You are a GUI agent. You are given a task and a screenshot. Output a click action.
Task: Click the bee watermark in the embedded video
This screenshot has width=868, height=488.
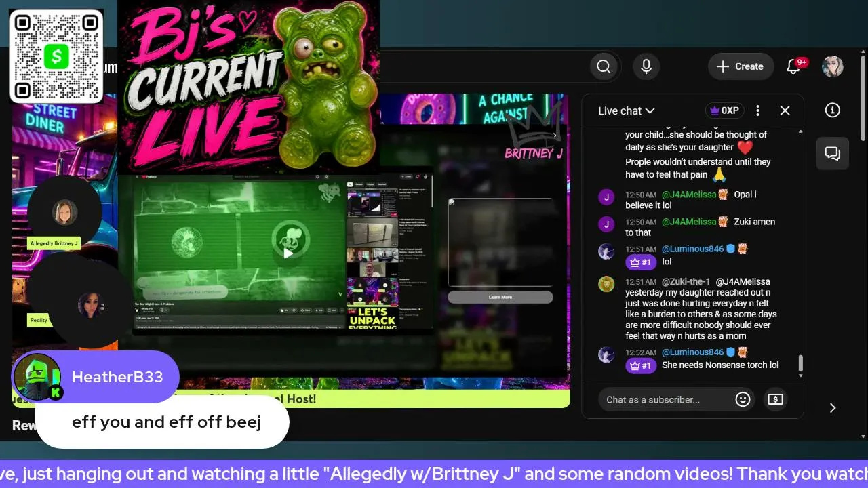[x=328, y=194]
